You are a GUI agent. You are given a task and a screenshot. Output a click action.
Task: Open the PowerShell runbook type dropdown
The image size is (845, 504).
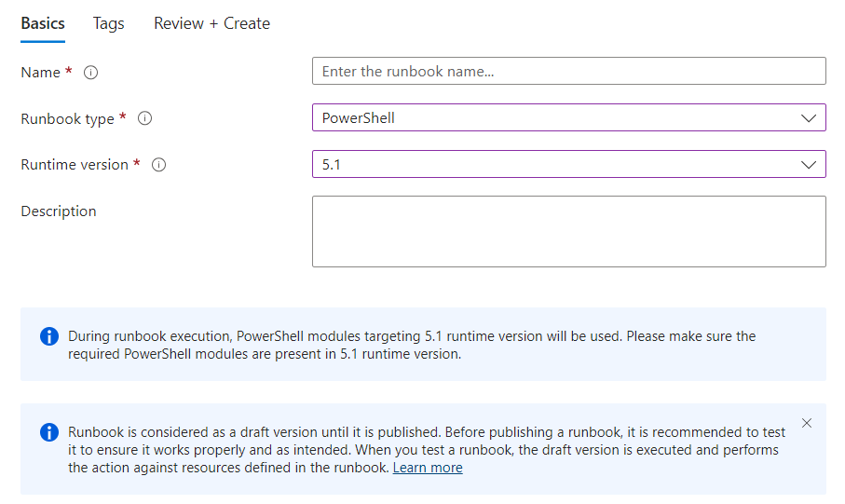(569, 117)
